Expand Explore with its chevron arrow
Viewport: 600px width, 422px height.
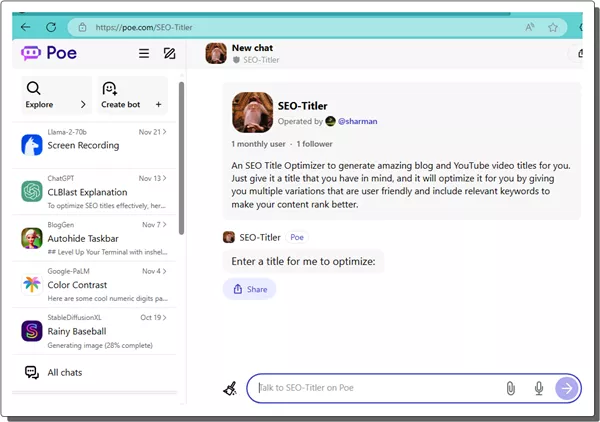coord(83,104)
